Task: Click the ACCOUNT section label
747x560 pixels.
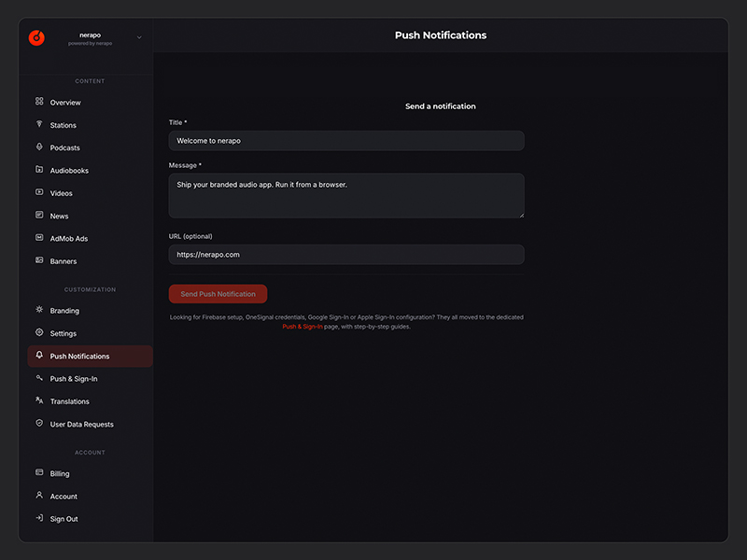Action: pos(90,453)
